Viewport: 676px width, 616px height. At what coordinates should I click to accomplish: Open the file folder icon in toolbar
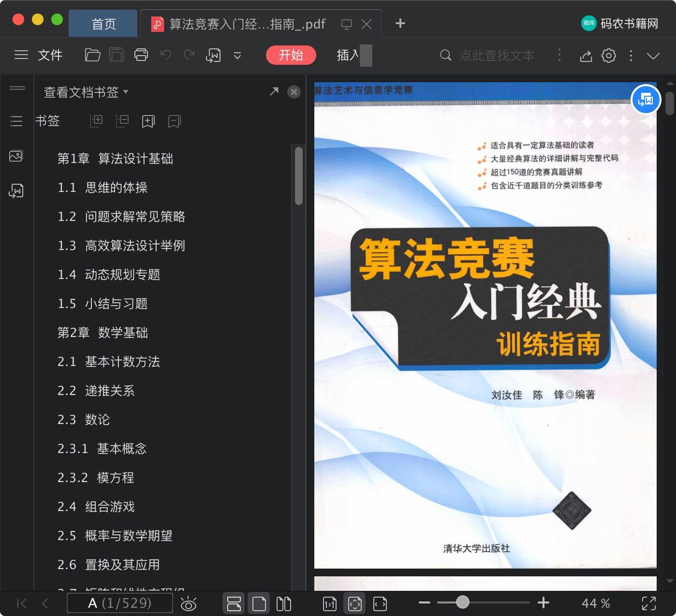tap(92, 55)
